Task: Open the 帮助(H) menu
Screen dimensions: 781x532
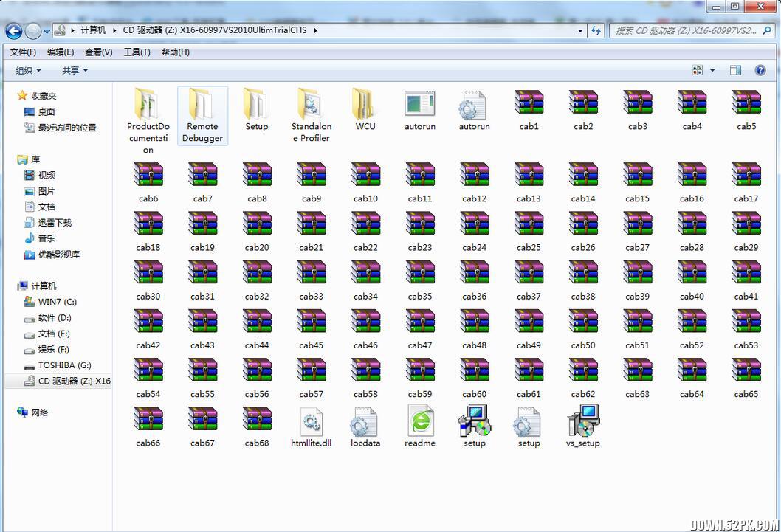Action: click(176, 52)
